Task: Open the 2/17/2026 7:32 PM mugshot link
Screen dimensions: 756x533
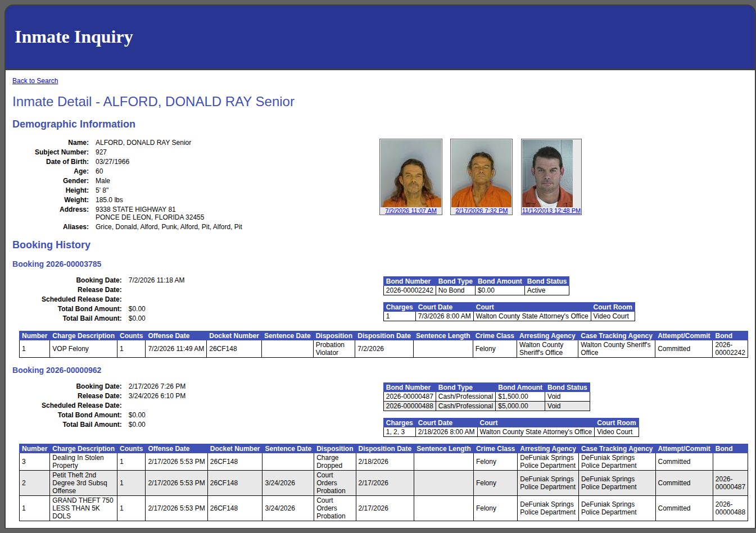Action: 482,211
